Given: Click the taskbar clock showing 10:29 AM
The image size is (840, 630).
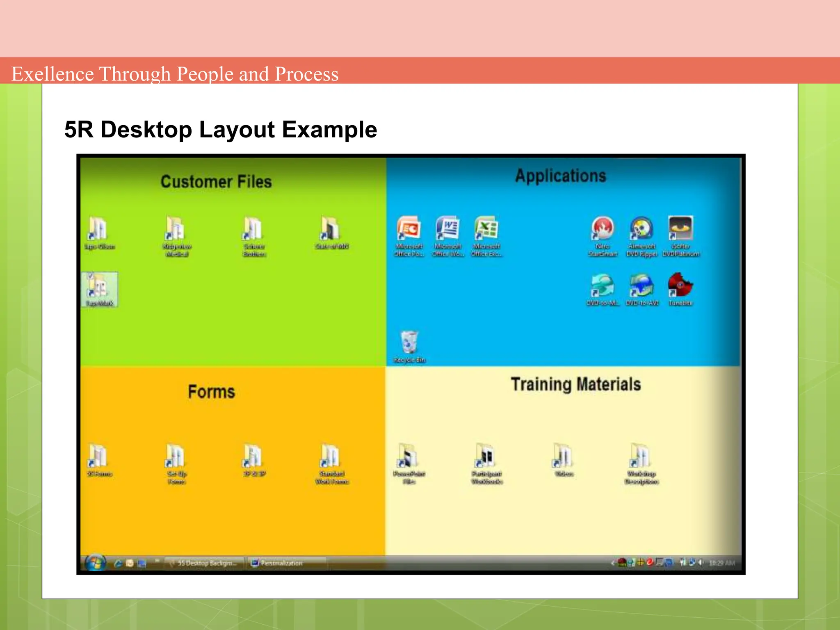Looking at the screenshot, I should (x=721, y=563).
